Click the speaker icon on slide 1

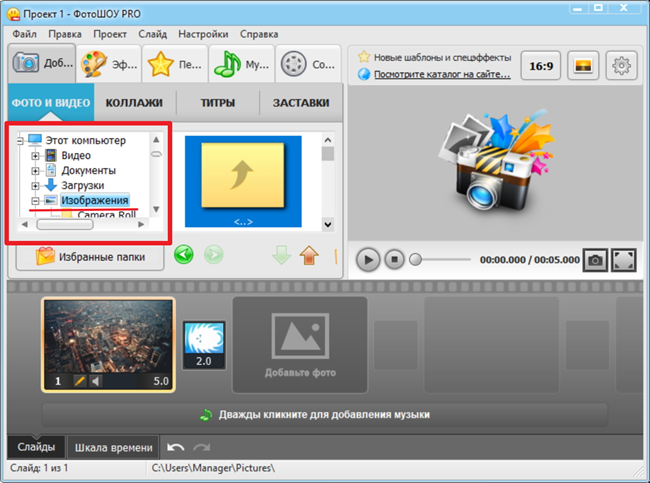coord(96,381)
